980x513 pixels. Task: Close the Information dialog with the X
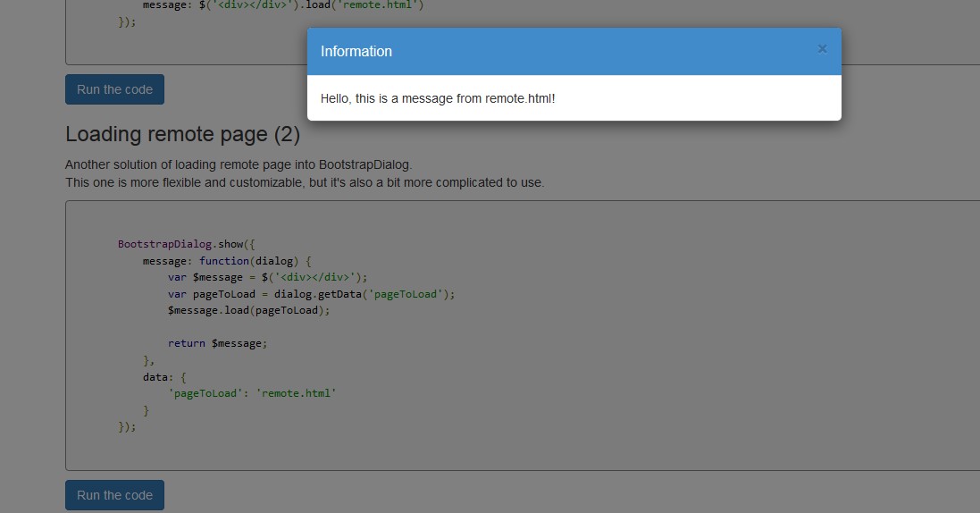(x=822, y=49)
